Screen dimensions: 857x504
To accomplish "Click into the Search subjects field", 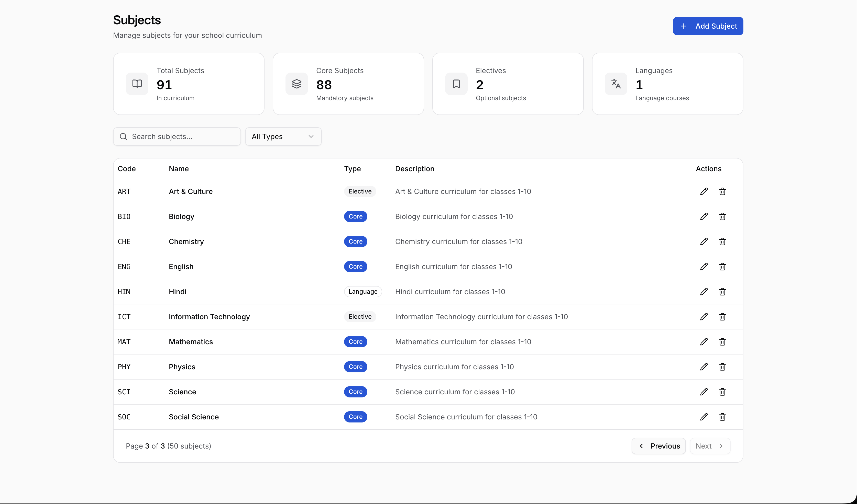I will pos(177,136).
